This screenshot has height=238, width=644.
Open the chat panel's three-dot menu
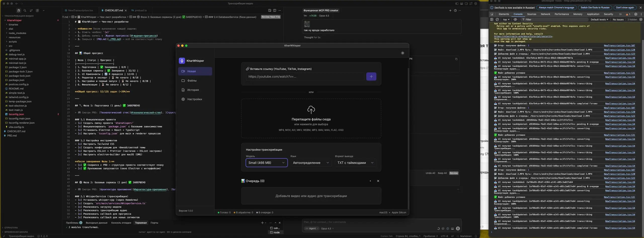460,11
